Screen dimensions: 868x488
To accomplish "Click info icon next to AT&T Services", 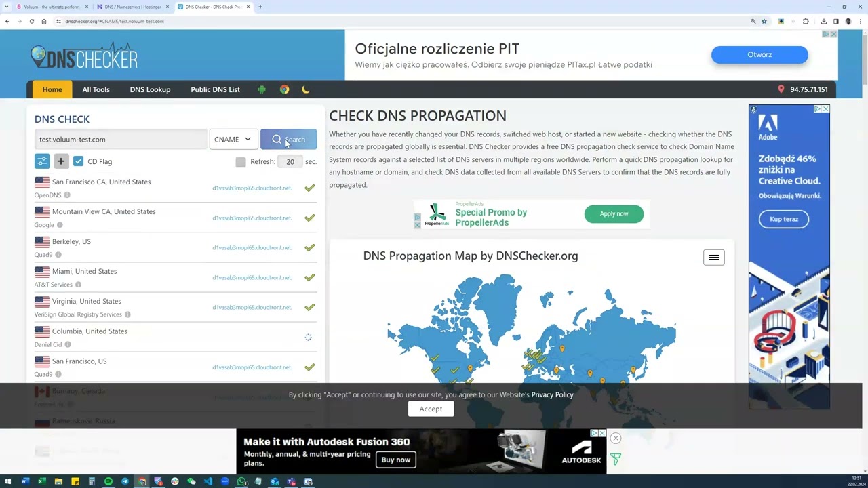I will pyautogui.click(x=78, y=285).
